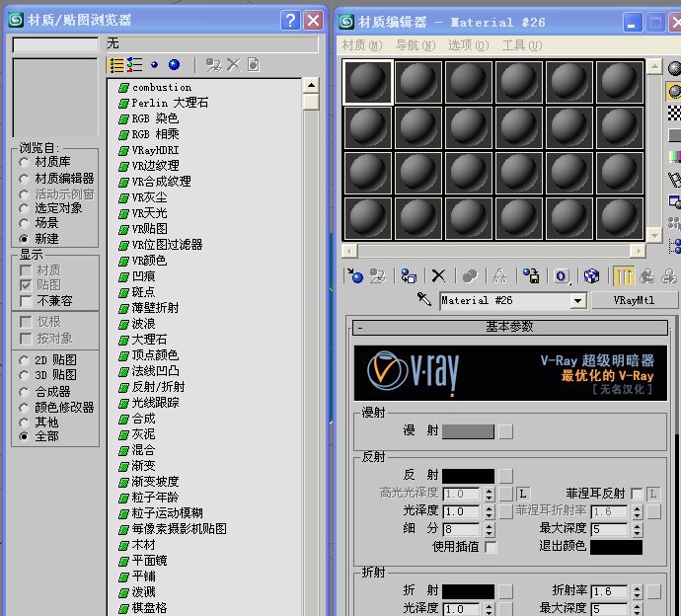
Task: Select 棋盘格 in map list
Action: (x=149, y=608)
